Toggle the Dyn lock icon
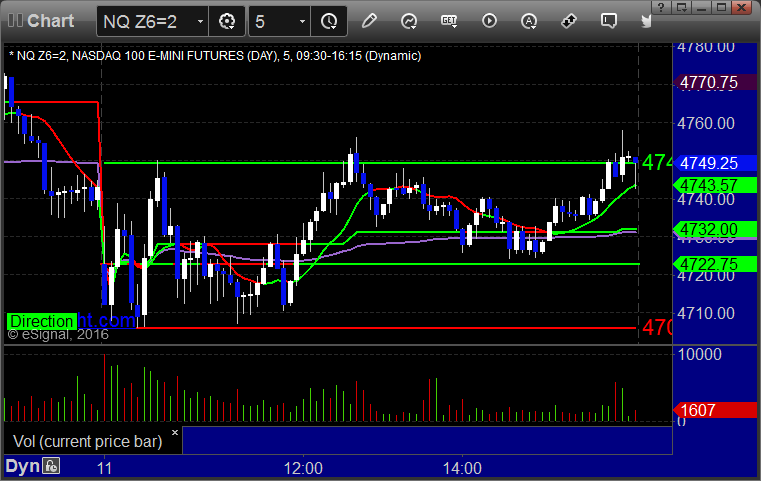Viewport: 761px width, 481px height. click(51, 466)
